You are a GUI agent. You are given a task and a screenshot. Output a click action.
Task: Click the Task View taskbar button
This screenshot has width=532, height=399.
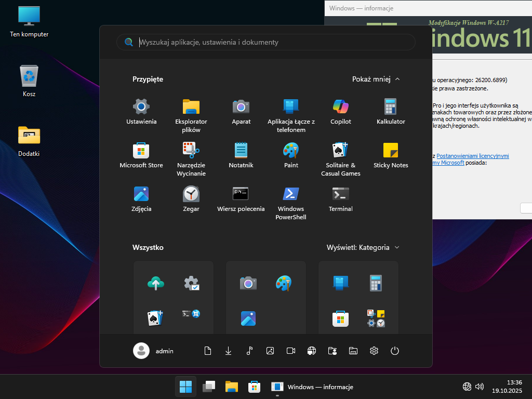click(x=209, y=387)
